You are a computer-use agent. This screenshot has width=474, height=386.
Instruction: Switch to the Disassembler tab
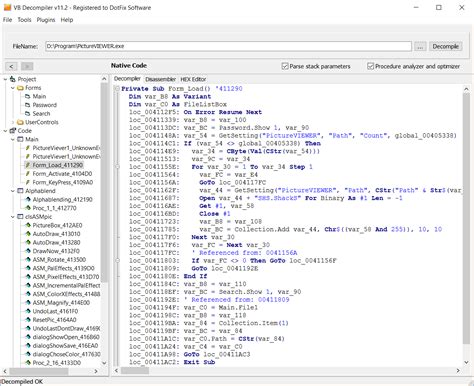(161, 79)
